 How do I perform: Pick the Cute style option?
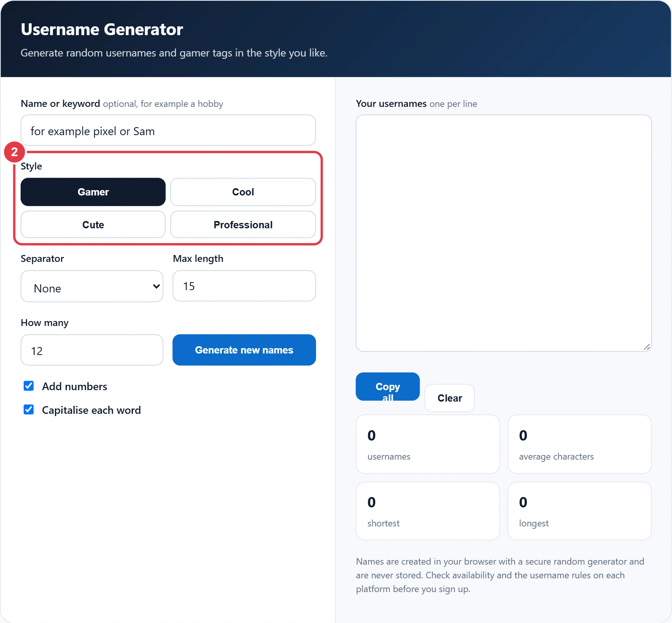[93, 225]
